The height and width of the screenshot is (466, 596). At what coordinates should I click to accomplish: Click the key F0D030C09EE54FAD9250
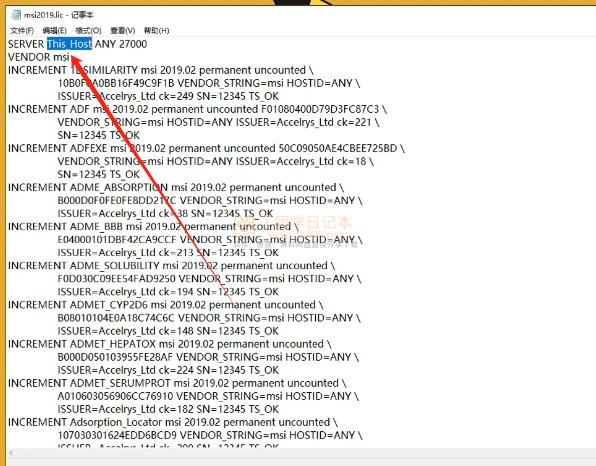pyautogui.click(x=117, y=279)
